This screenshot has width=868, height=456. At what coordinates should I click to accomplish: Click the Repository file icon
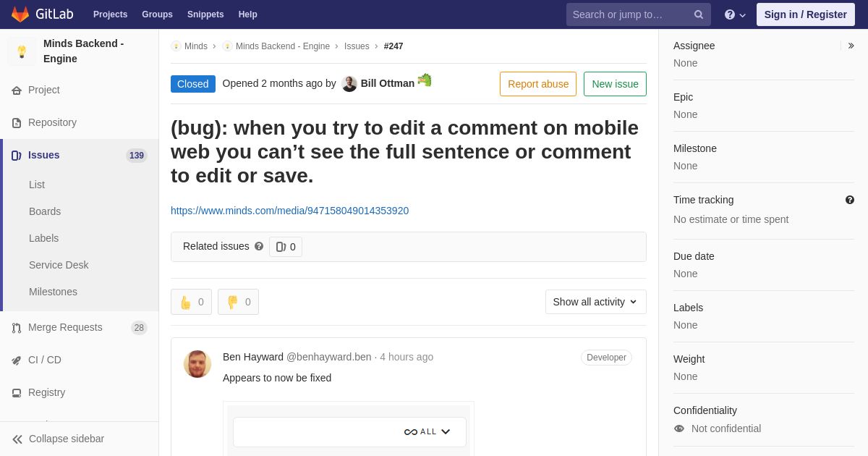tap(17, 123)
